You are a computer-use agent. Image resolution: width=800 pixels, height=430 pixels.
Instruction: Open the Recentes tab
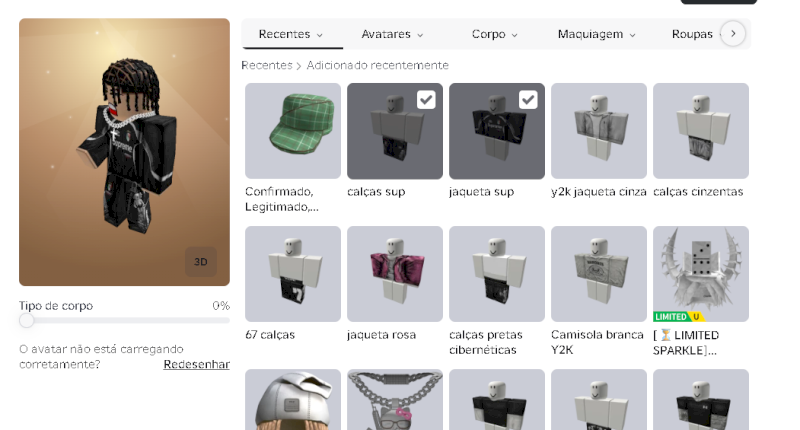click(292, 34)
